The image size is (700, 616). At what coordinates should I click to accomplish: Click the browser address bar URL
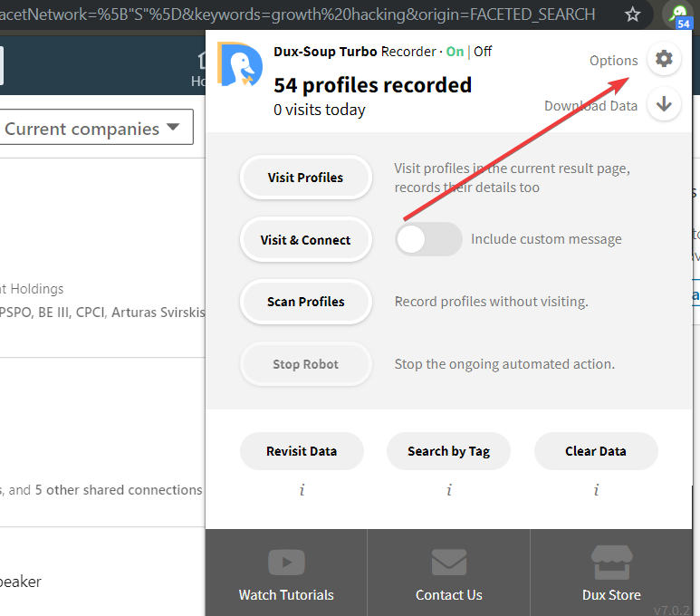[297, 14]
